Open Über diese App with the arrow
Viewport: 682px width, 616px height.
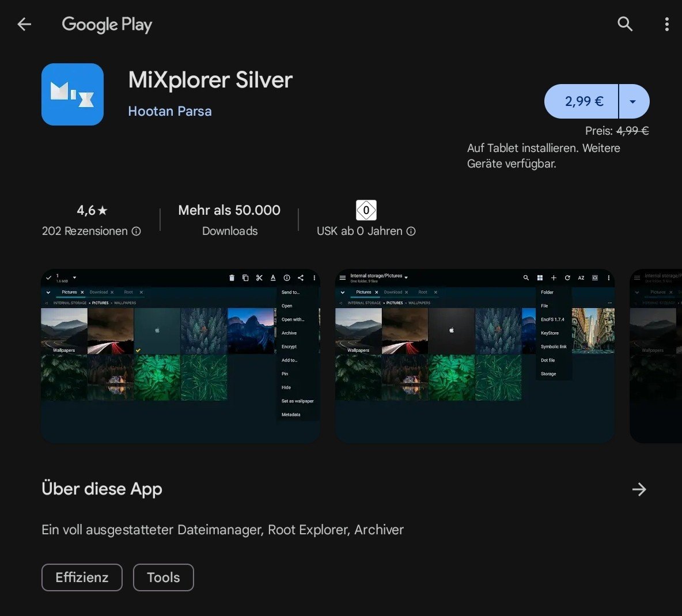click(x=639, y=489)
